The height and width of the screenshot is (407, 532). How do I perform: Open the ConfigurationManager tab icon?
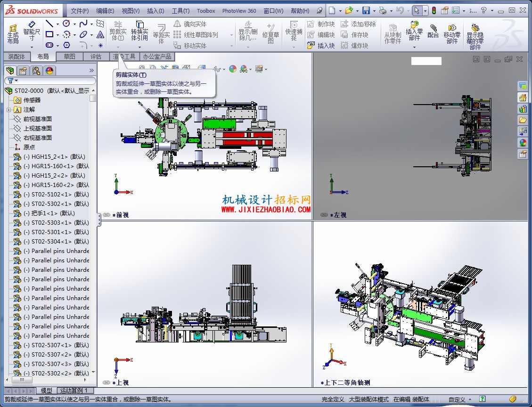pos(36,71)
